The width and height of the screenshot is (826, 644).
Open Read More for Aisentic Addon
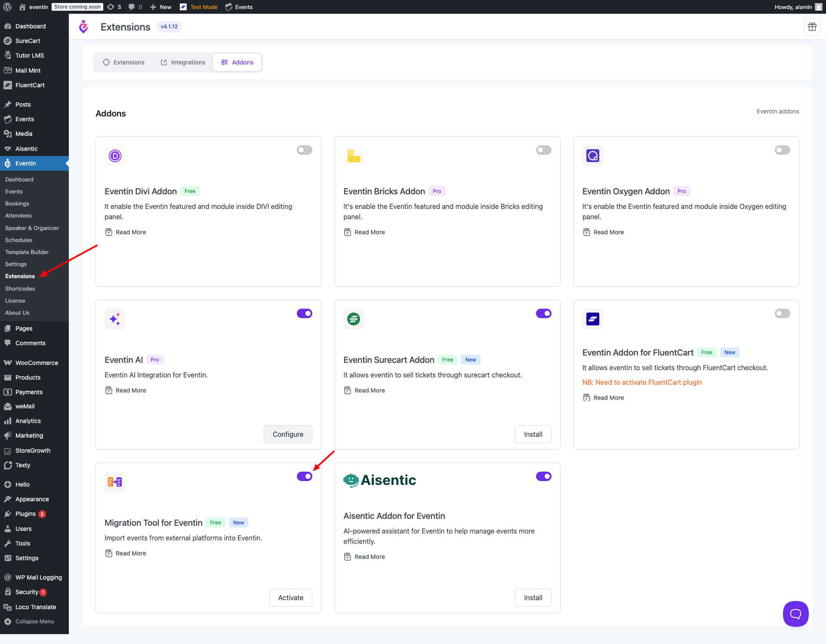[364, 557]
